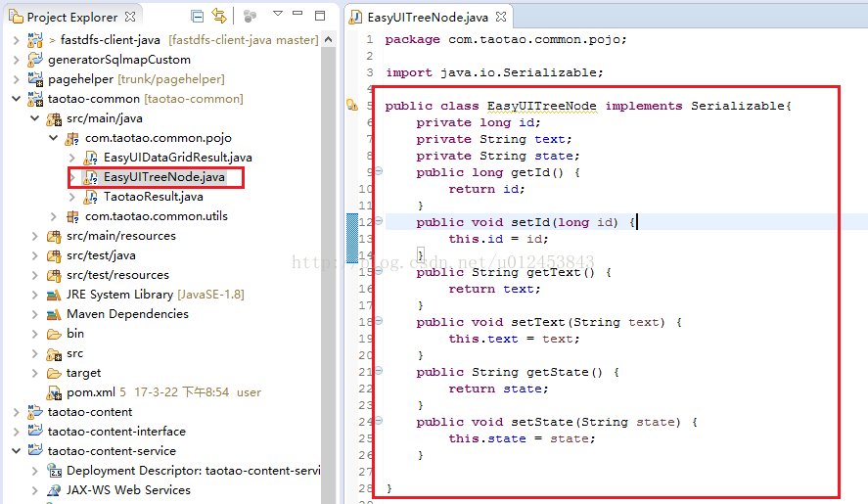This screenshot has height=504, width=868.
Task: Click the EasyUIDataGridResult.java file icon
Action: 90,158
